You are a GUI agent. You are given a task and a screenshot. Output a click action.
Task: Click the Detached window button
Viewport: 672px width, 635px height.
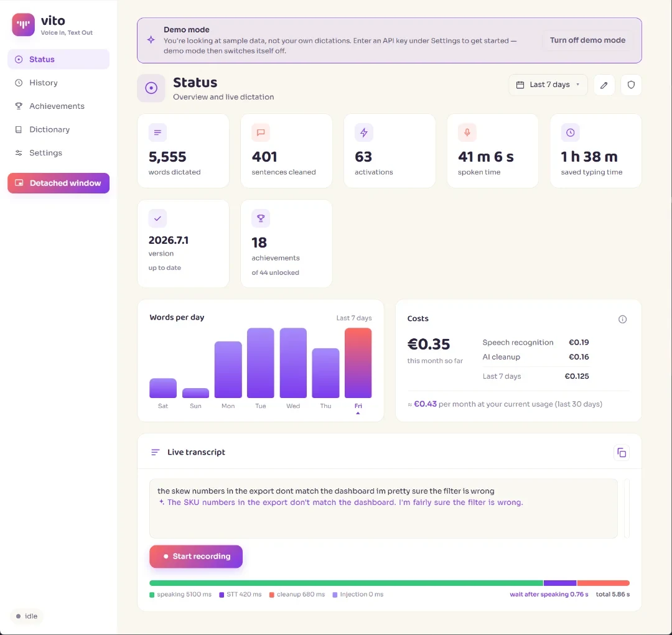(58, 183)
